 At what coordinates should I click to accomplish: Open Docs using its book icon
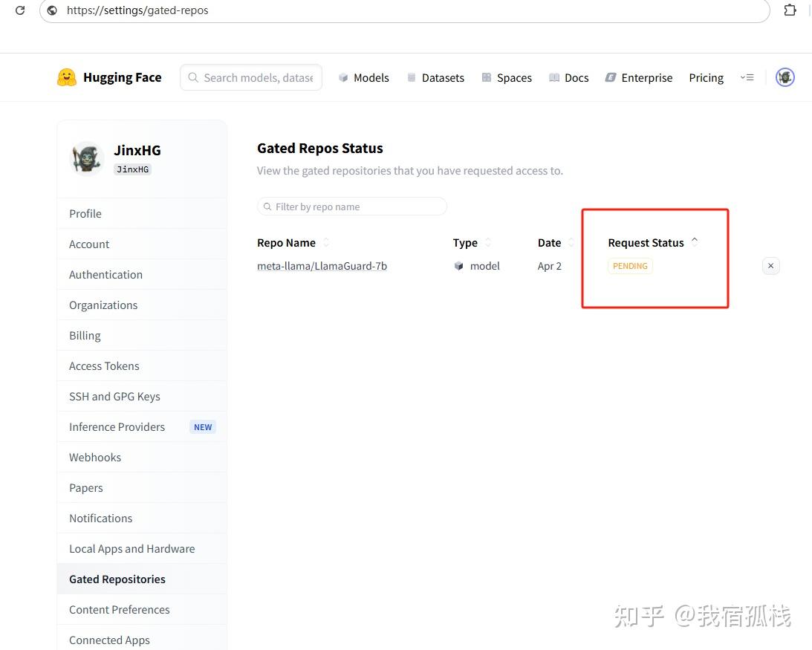(x=554, y=77)
